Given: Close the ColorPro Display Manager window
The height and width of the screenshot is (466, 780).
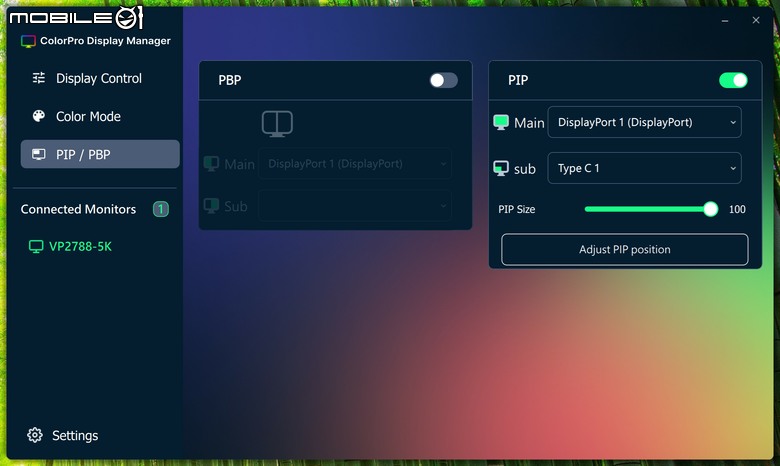Looking at the screenshot, I should point(756,20).
